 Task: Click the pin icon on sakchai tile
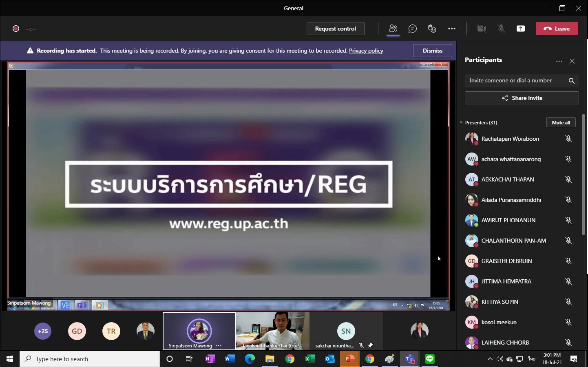tap(370, 345)
